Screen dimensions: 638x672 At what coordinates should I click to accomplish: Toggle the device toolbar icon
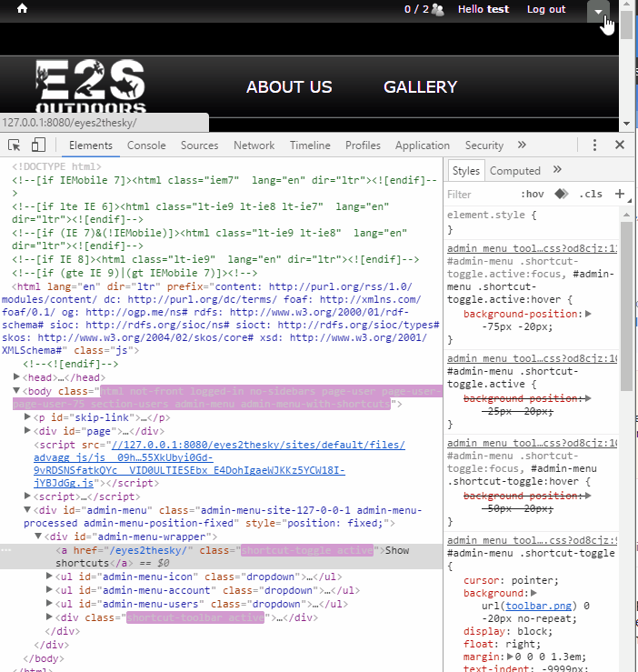38,145
